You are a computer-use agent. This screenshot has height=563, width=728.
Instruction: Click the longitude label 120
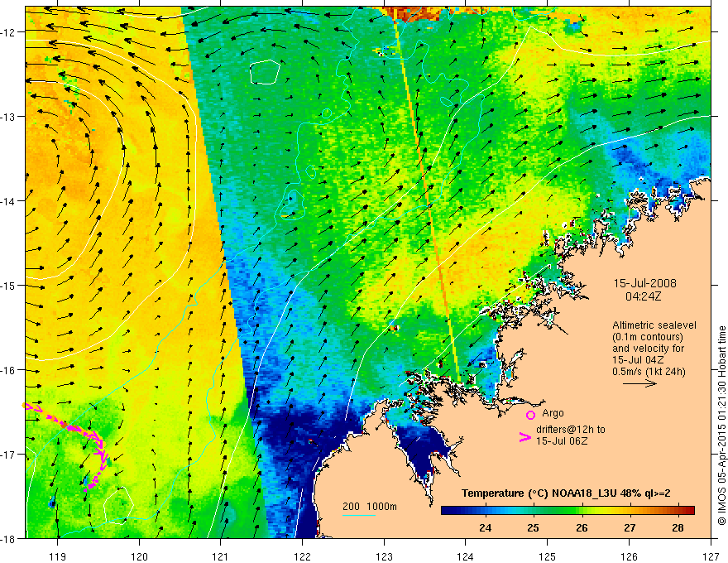click(139, 556)
